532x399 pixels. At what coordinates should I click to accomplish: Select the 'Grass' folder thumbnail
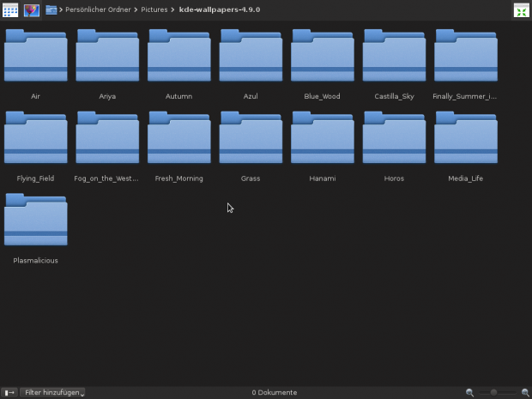[x=251, y=138]
